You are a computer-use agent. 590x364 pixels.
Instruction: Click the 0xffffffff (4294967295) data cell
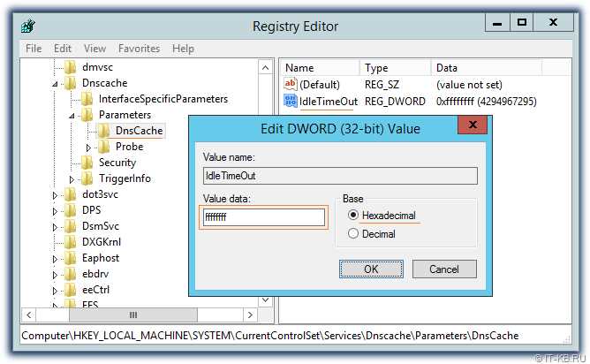tap(486, 102)
